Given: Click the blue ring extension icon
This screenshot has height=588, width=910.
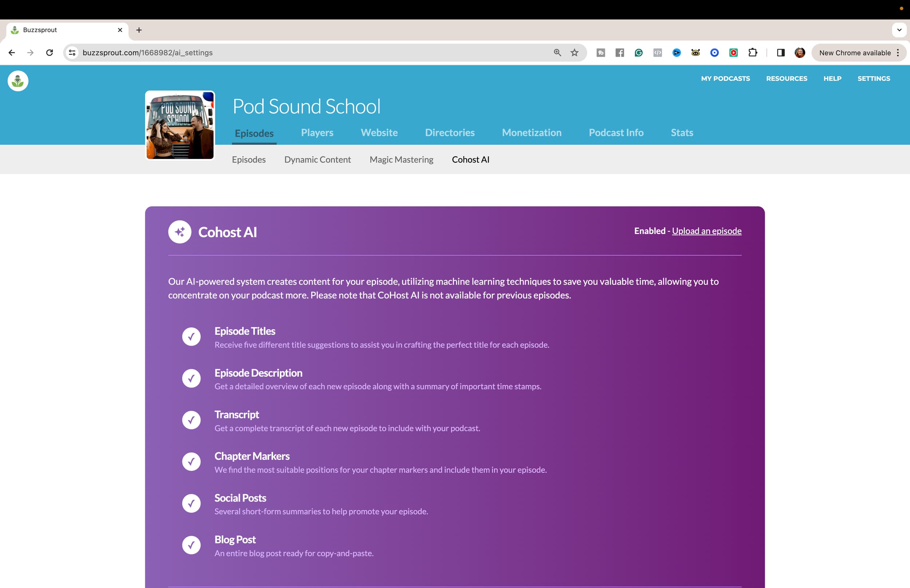Looking at the screenshot, I should (x=715, y=53).
